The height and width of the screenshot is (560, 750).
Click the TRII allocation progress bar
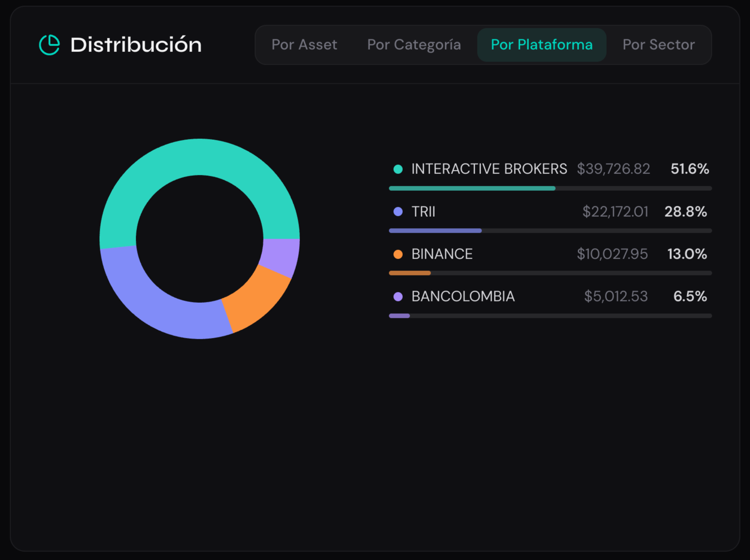pyautogui.click(x=550, y=231)
